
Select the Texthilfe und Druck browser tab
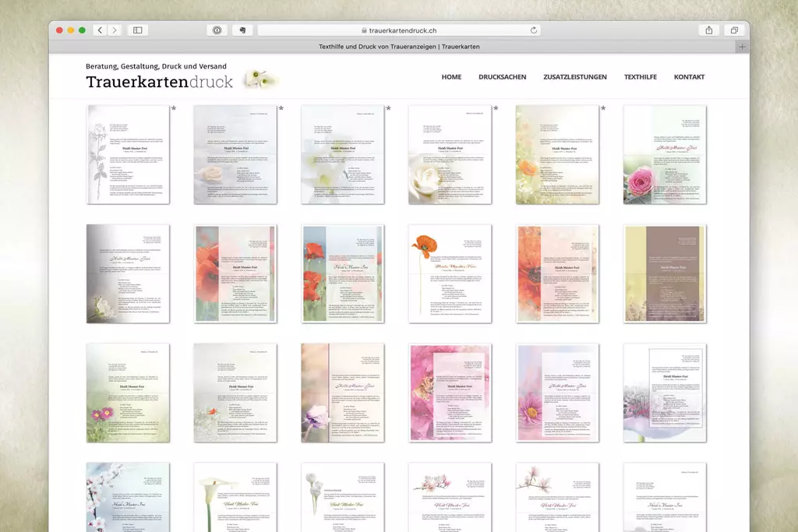399,47
